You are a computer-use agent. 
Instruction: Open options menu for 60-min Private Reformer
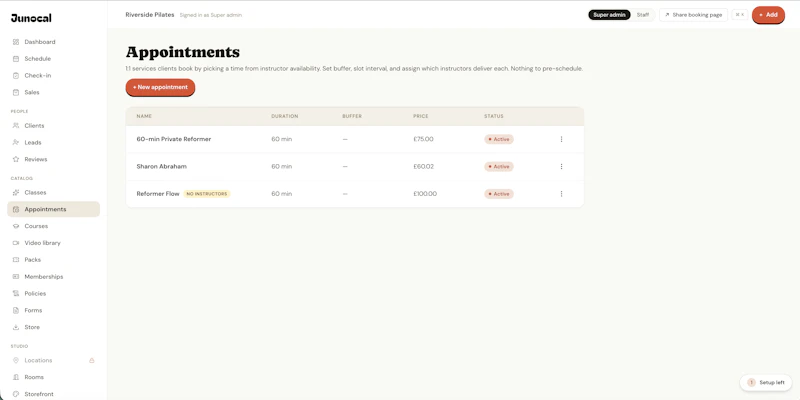[561, 139]
